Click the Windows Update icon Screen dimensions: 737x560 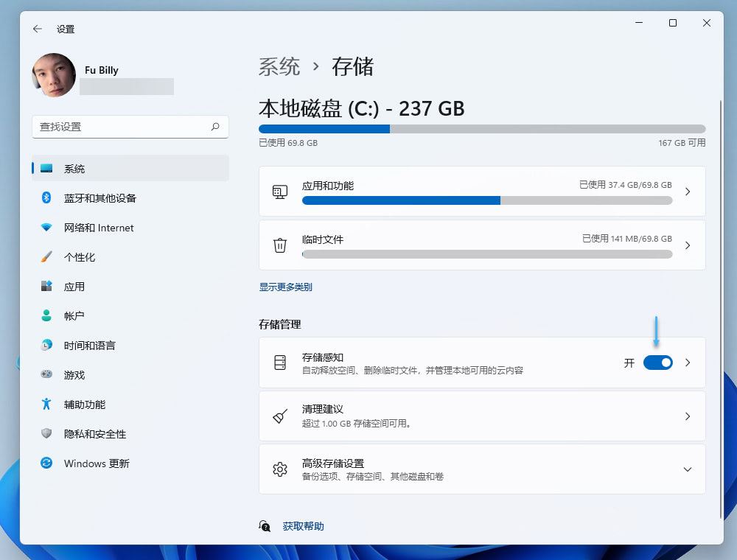point(46,463)
